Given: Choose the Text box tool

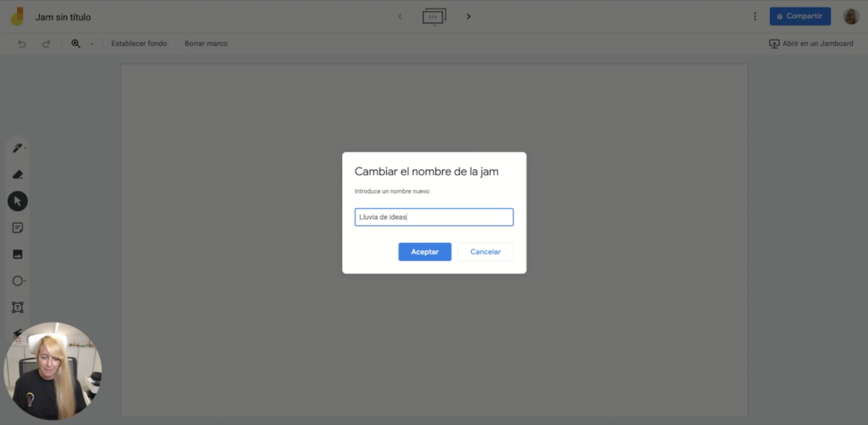Looking at the screenshot, I should 18,308.
